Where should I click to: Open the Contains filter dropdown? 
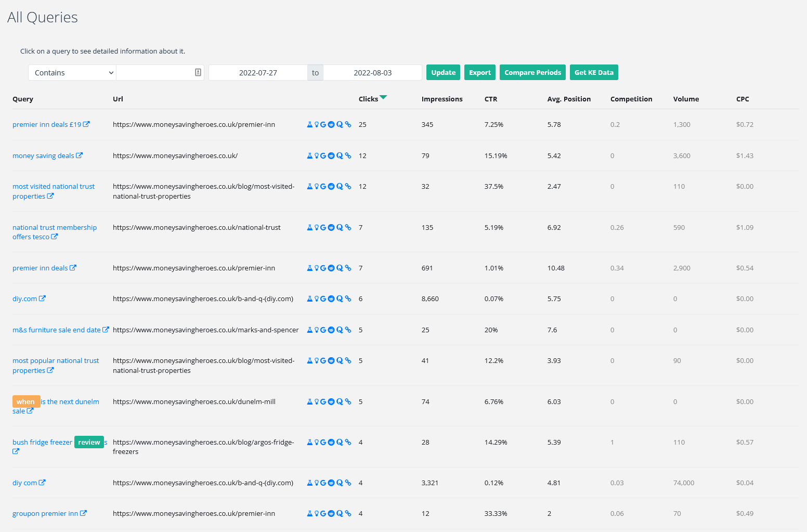pyautogui.click(x=72, y=72)
